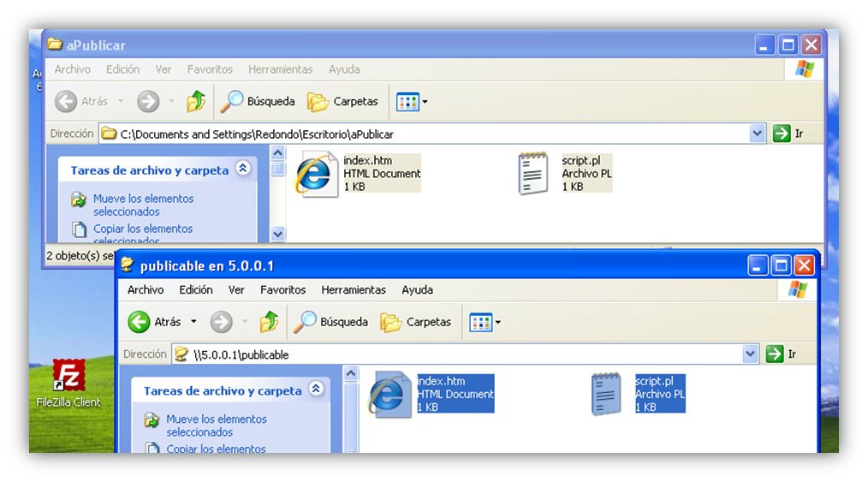
Task: Click Copiar los elementos link in publicable
Action: click(216, 449)
